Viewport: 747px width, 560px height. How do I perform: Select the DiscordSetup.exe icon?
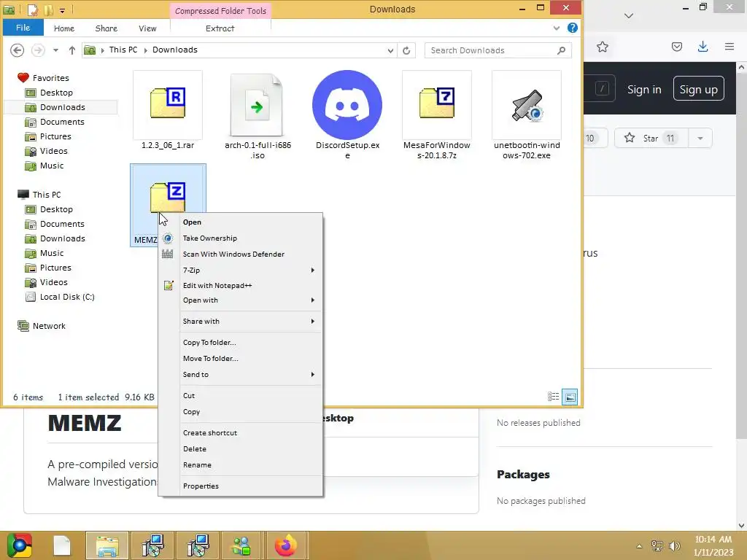coord(347,105)
